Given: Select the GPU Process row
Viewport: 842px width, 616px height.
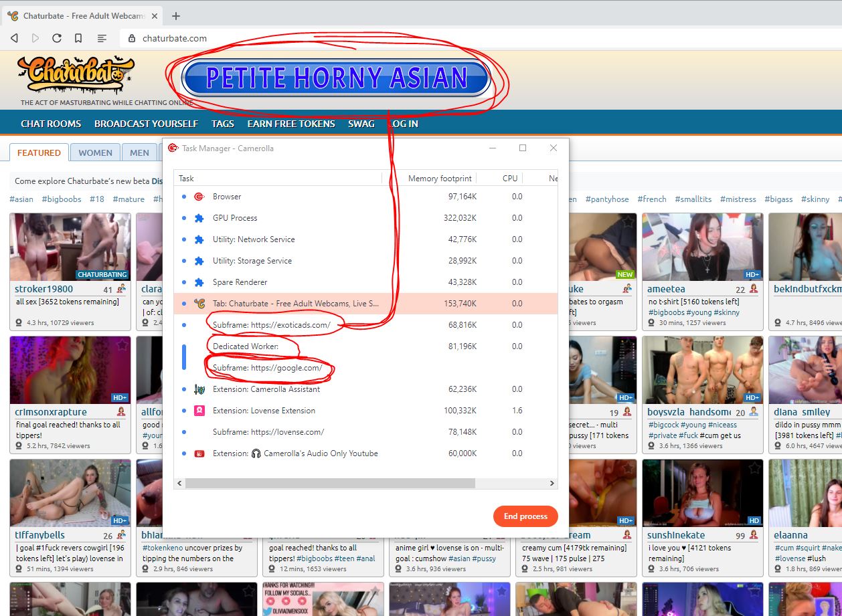Looking at the screenshot, I should [365, 218].
